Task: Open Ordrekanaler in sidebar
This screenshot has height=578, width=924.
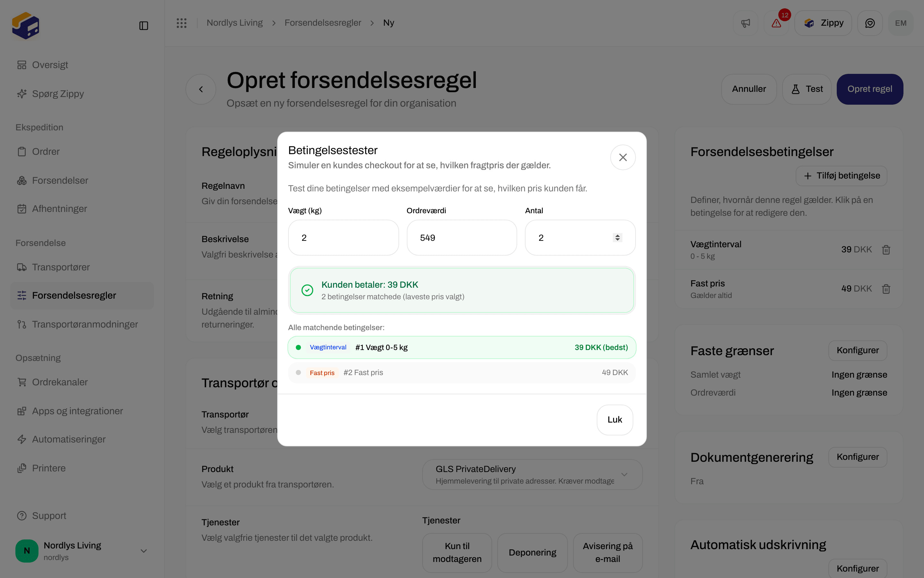Action: pyautogui.click(x=82, y=382)
